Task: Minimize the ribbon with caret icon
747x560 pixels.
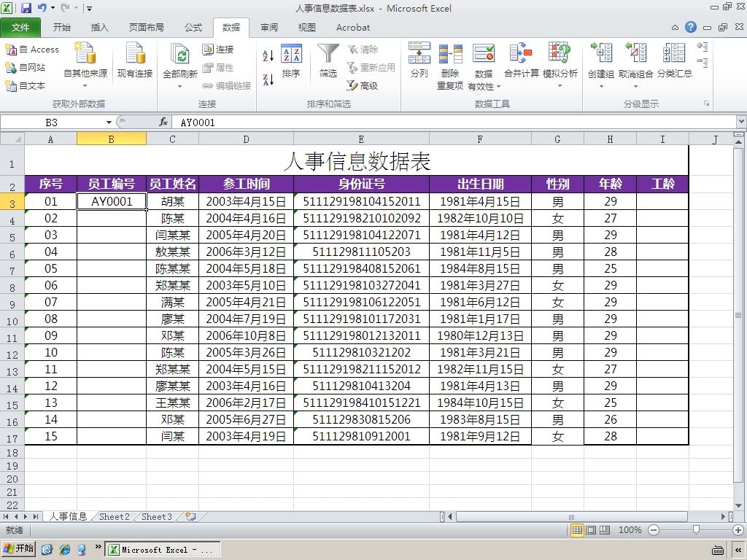Action: pyautogui.click(x=675, y=28)
